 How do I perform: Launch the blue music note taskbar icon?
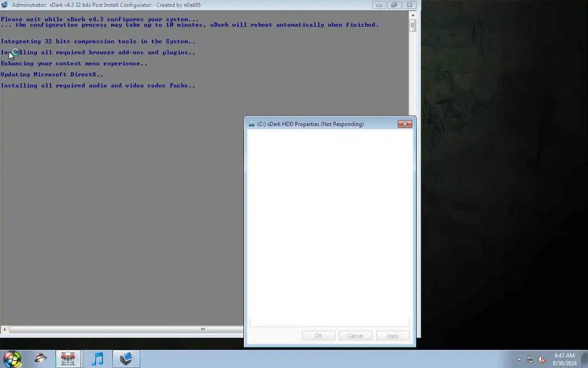point(97,358)
